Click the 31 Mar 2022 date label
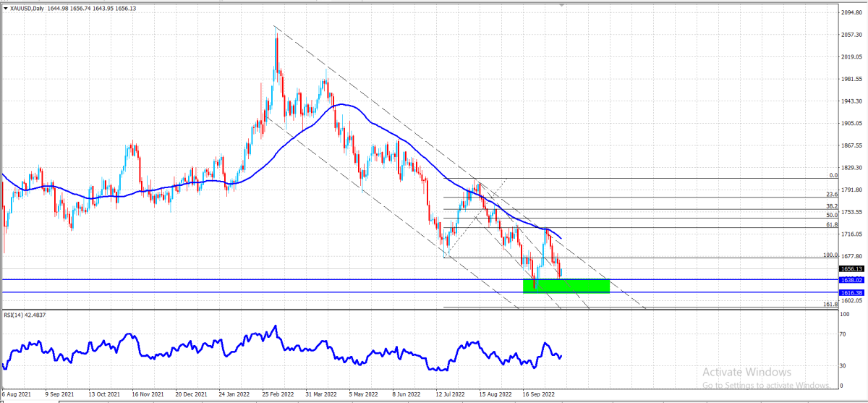This screenshot has width=868, height=403. click(x=320, y=395)
